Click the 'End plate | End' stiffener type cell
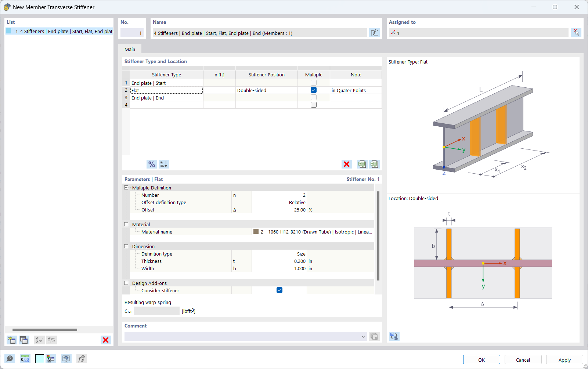 166,98
